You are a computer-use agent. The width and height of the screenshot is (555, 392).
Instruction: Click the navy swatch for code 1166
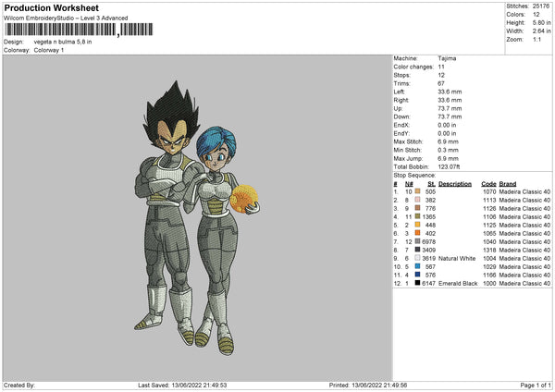(x=418, y=275)
